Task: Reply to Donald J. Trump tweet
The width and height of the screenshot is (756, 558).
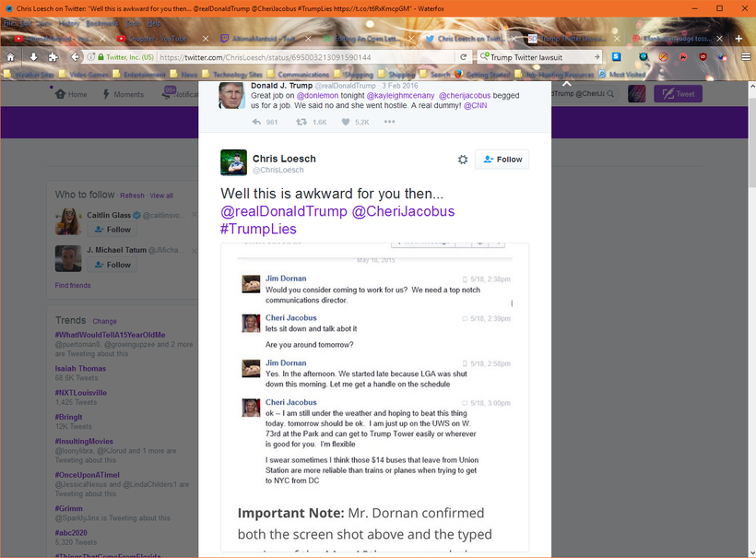Action: (256, 122)
